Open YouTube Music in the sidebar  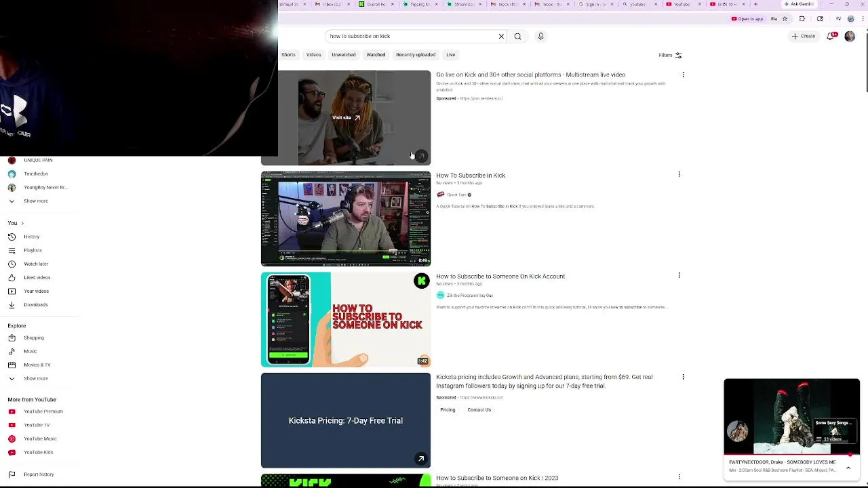coord(39,439)
